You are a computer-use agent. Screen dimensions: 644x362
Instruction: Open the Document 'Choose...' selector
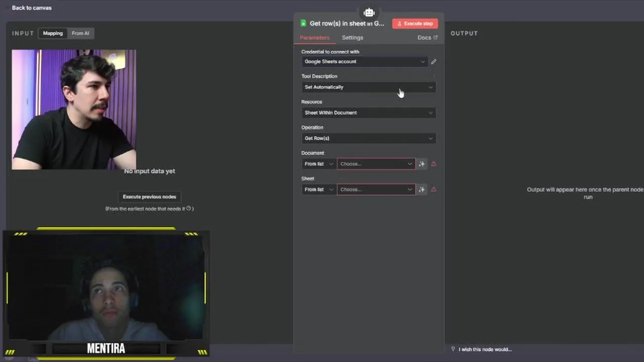click(376, 164)
